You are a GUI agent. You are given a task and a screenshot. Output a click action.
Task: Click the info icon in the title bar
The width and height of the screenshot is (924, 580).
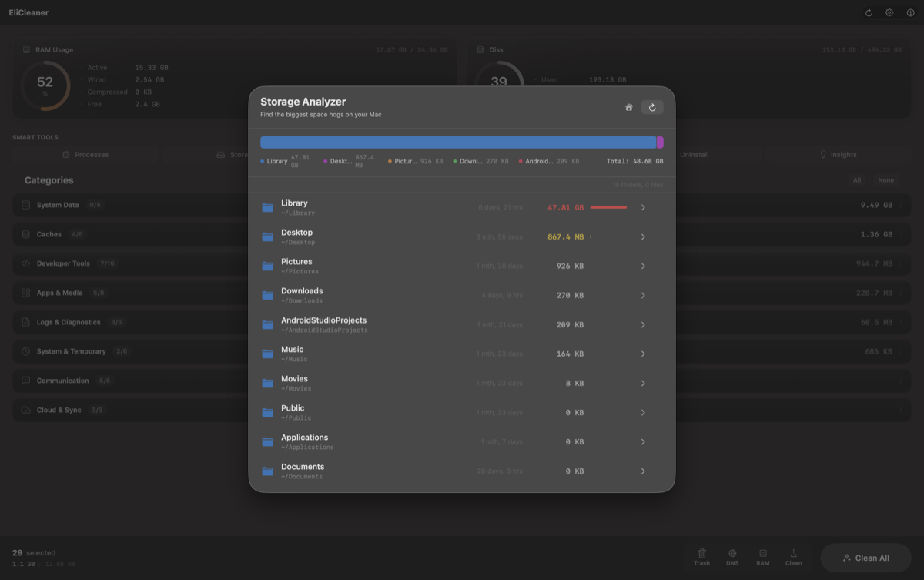pyautogui.click(x=912, y=12)
